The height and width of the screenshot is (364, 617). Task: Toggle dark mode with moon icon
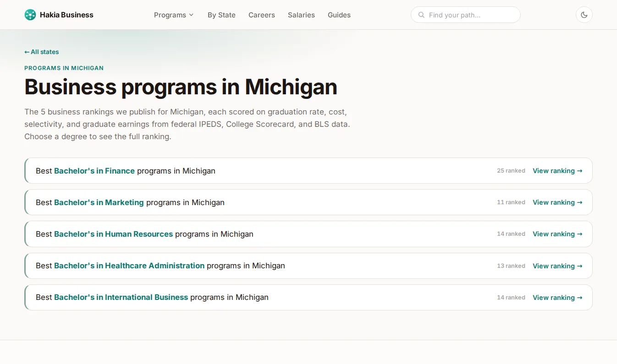pos(584,15)
